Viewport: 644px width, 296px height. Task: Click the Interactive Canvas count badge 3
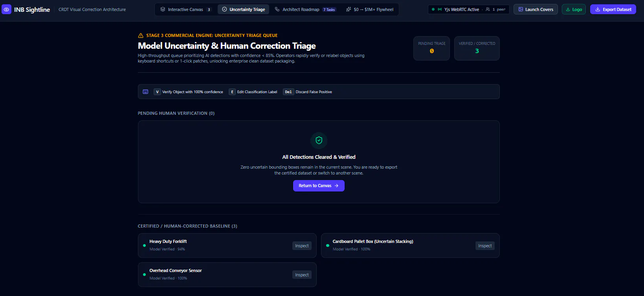click(x=209, y=9)
